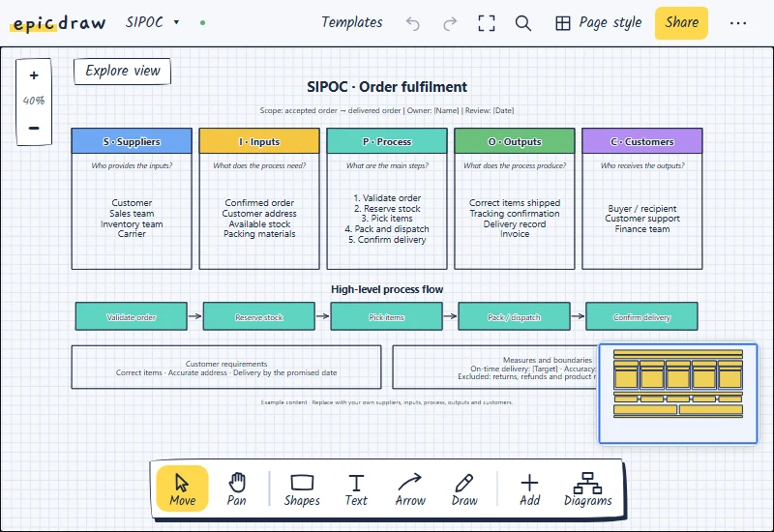The height and width of the screenshot is (532, 774).
Task: Go to epicdraw logo home
Action: (x=59, y=23)
